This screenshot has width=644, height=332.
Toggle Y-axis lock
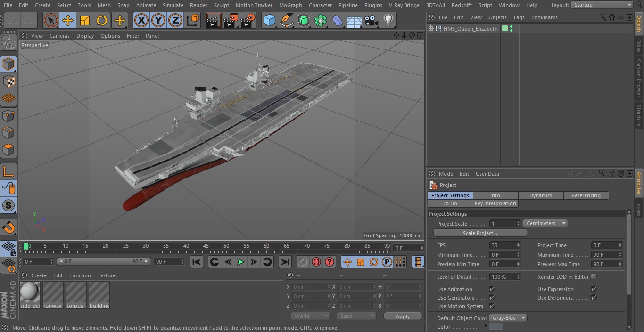(158, 21)
